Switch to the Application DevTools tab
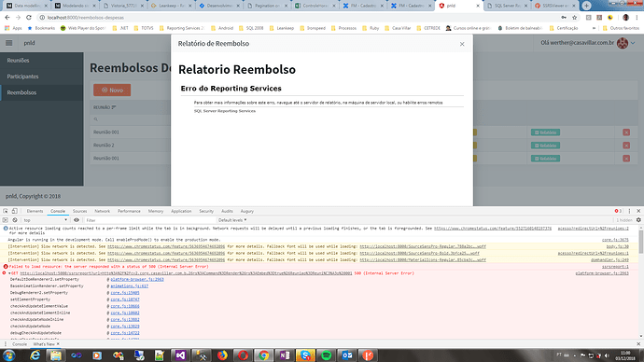The height and width of the screenshot is (362, 644). [x=181, y=211]
